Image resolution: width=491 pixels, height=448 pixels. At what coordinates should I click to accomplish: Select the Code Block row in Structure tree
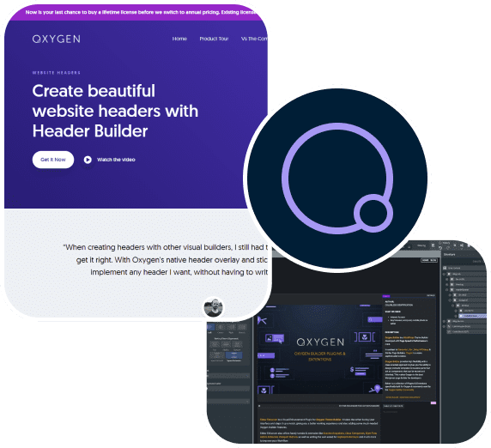(x=467, y=331)
